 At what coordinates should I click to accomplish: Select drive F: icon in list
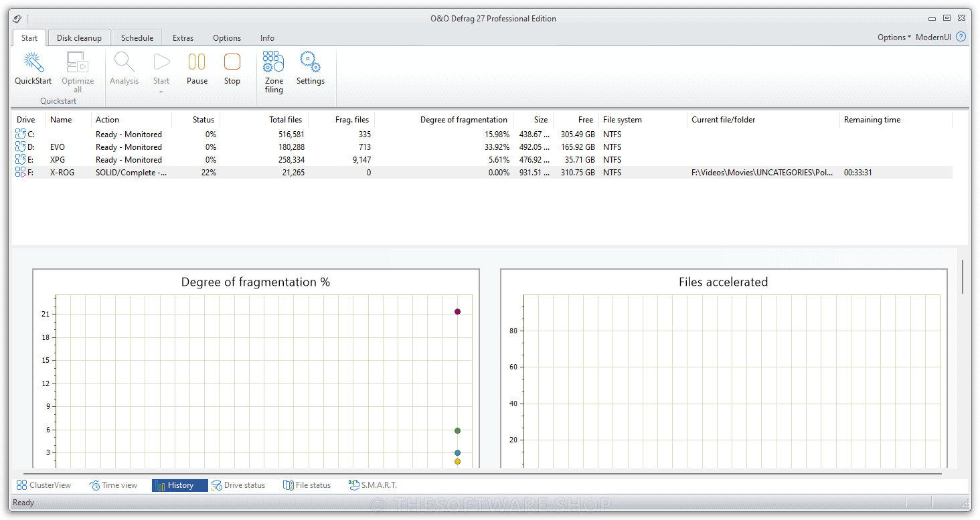(x=20, y=173)
